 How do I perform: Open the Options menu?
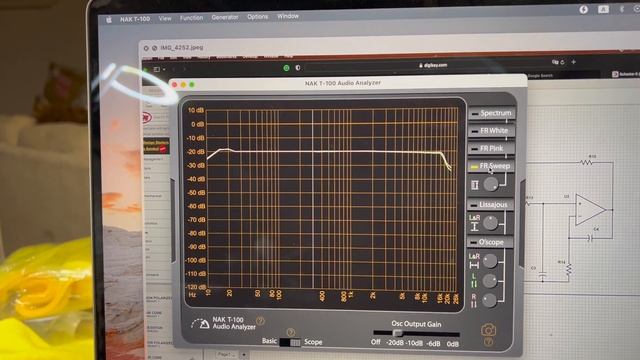(258, 17)
